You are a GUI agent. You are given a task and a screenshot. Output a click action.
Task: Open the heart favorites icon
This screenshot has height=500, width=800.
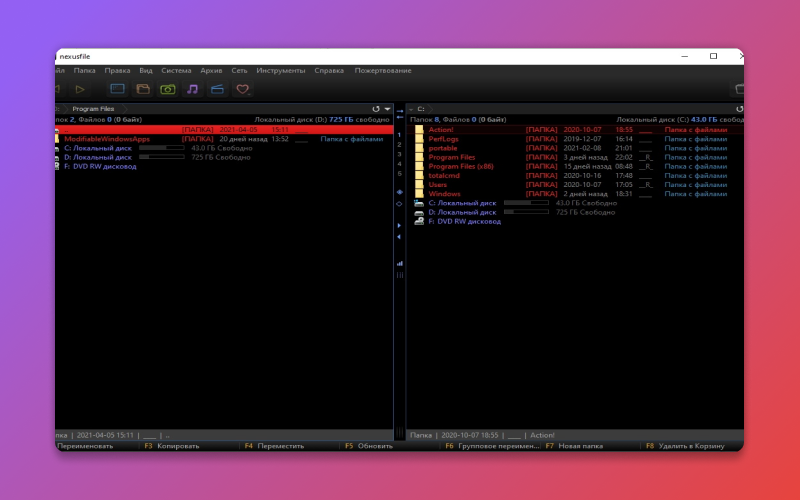coord(242,89)
